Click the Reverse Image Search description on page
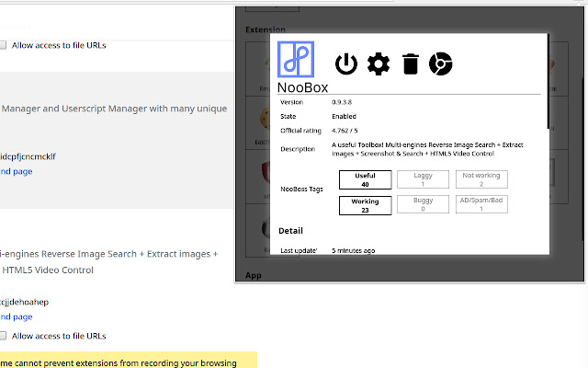The width and height of the screenshot is (588, 368). point(108,262)
